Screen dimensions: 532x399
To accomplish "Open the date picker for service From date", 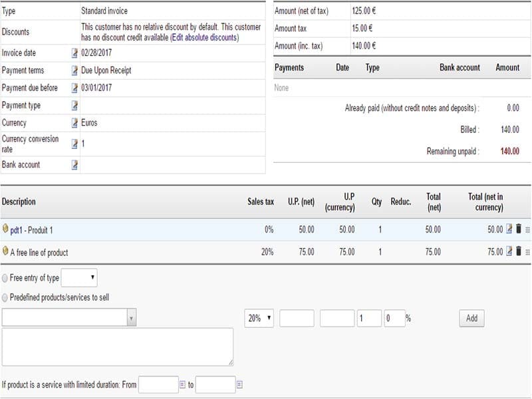I will pyautogui.click(x=183, y=384).
